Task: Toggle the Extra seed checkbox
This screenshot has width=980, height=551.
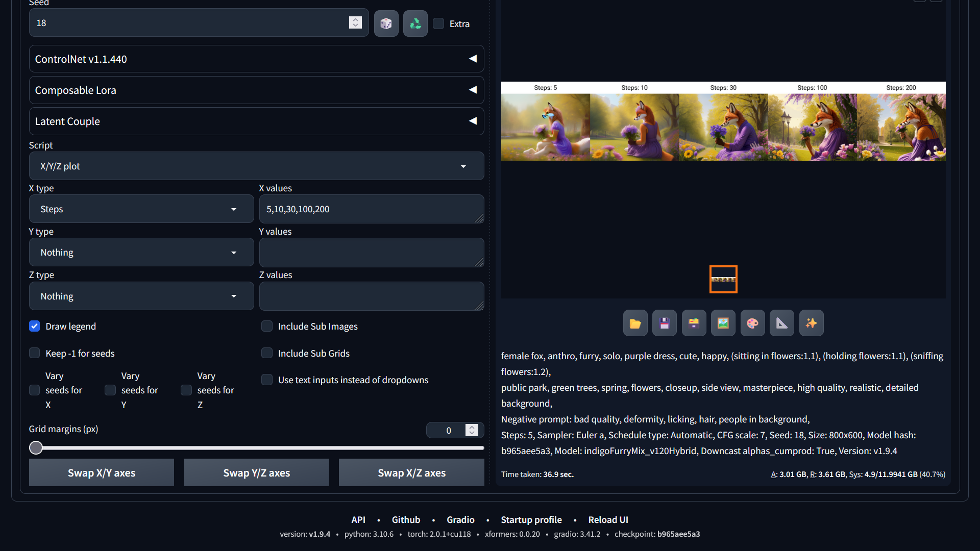Action: (x=438, y=23)
